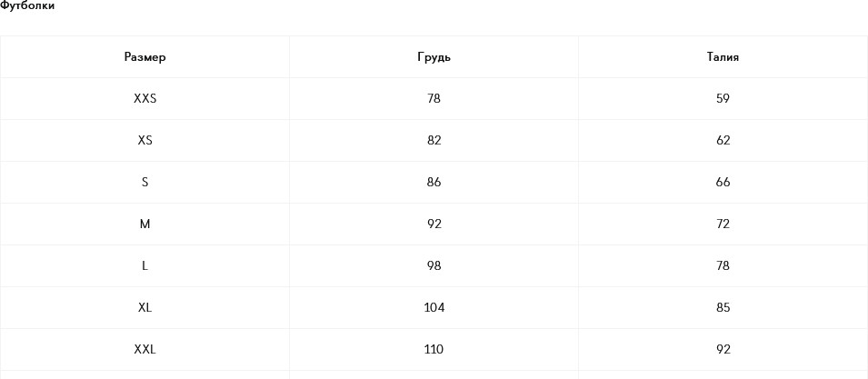
Task: Click chest value 104
Action: click(x=434, y=308)
